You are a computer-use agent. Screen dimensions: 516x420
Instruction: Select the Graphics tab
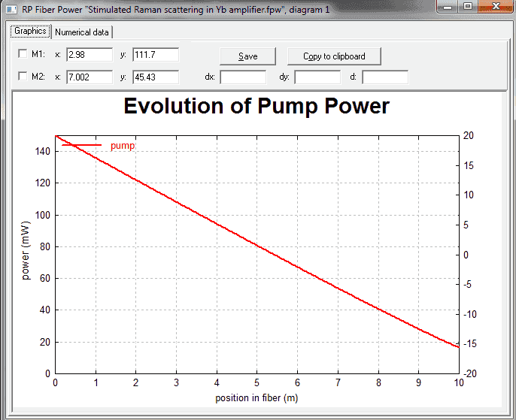30,31
